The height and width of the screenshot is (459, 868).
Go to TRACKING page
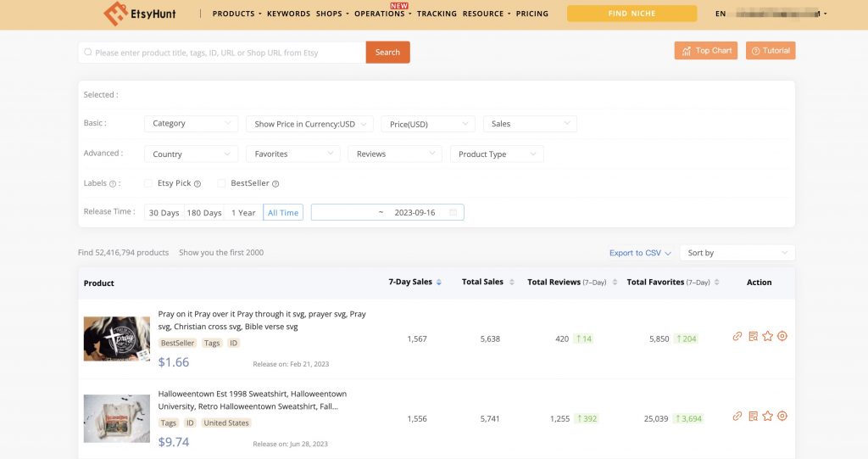tap(437, 14)
